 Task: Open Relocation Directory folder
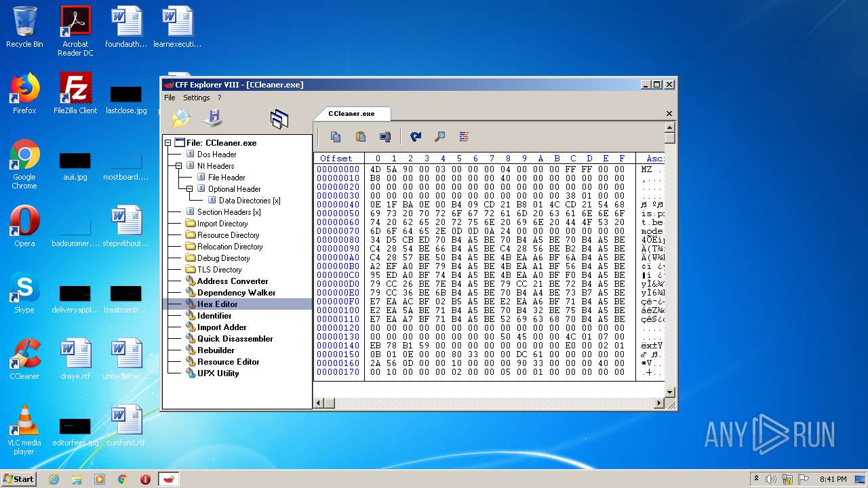pos(230,247)
